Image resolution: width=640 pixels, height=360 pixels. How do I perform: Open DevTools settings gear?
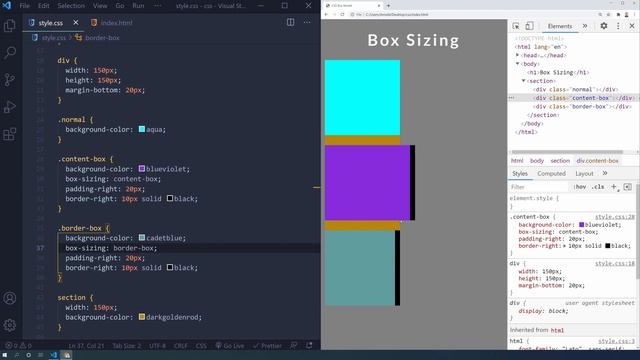pyautogui.click(x=604, y=26)
